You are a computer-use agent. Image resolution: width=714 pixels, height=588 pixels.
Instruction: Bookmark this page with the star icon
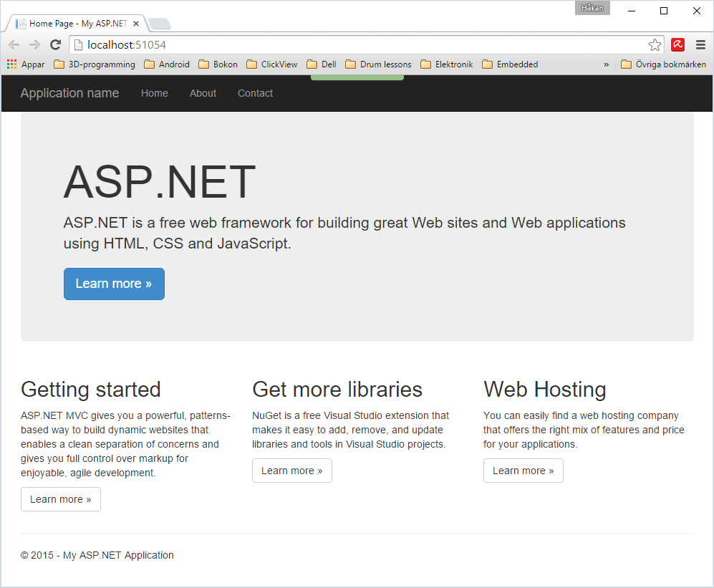click(x=655, y=44)
